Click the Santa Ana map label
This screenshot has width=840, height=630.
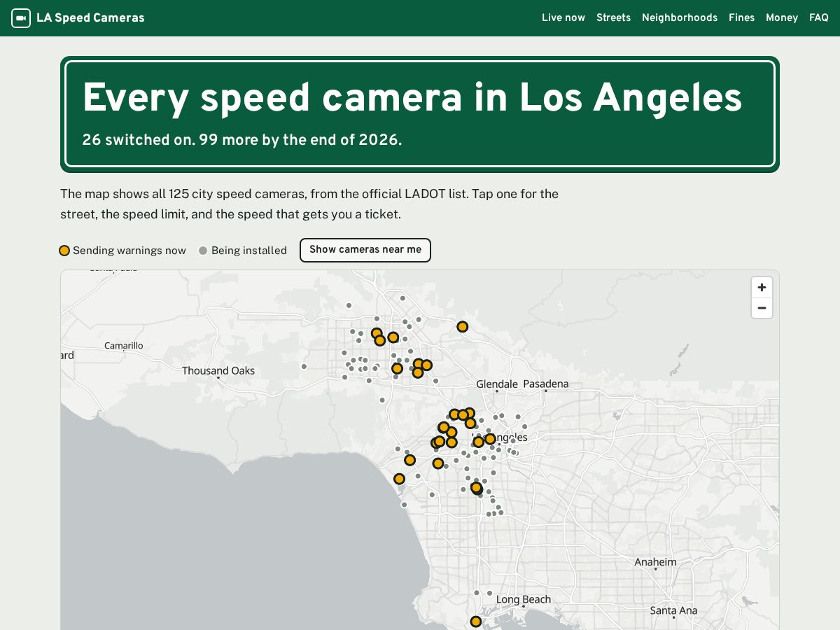point(673,610)
